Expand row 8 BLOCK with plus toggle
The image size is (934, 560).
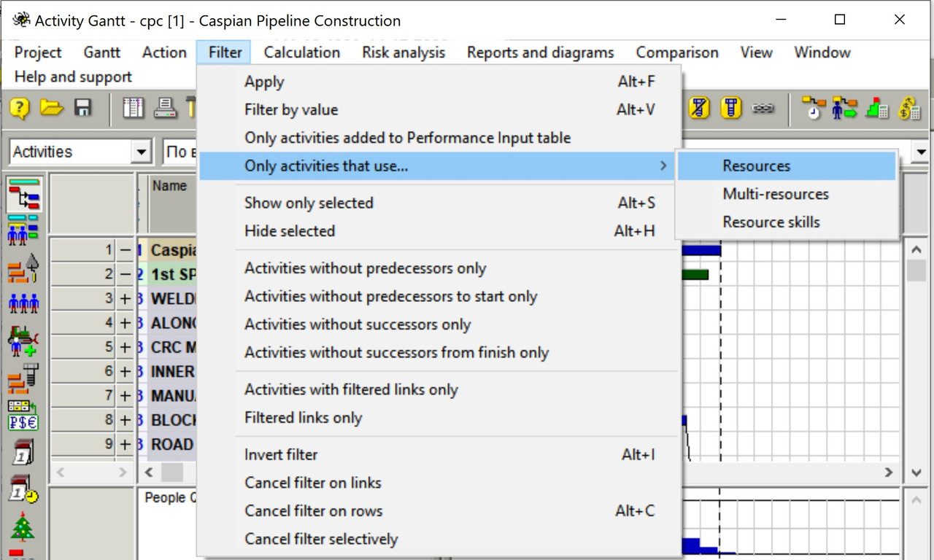126,420
